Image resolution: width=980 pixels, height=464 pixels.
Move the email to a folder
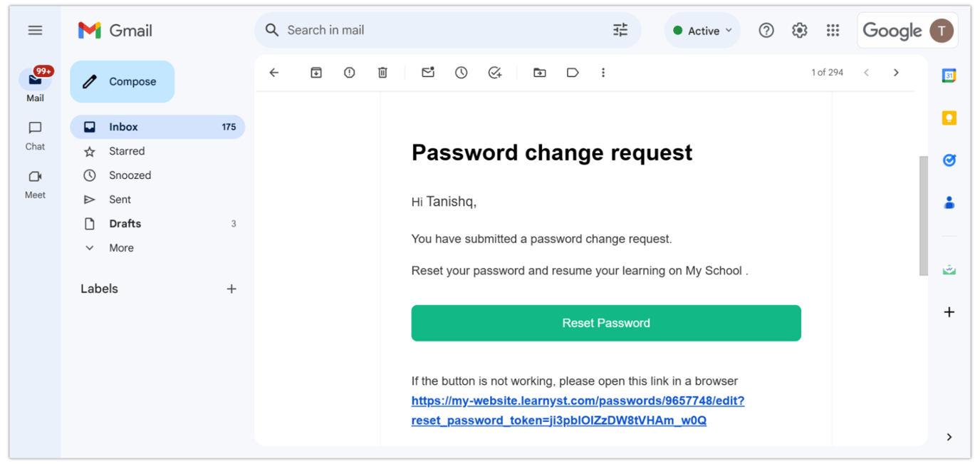pyautogui.click(x=539, y=72)
